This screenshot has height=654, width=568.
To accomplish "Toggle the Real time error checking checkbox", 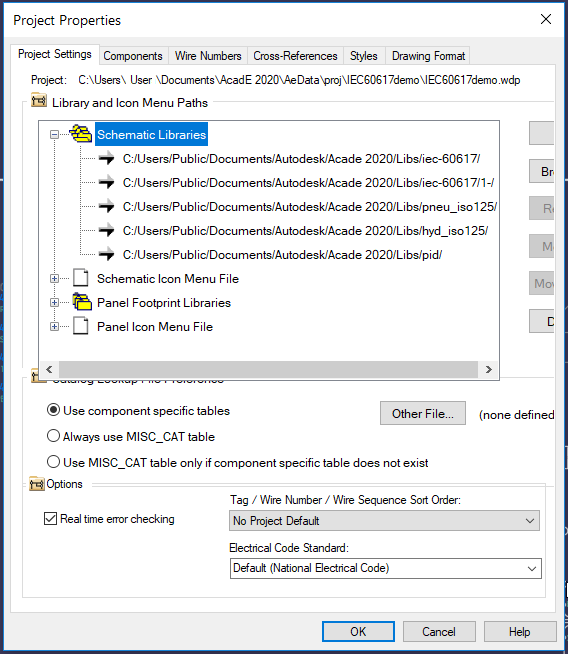I will click(x=50, y=519).
